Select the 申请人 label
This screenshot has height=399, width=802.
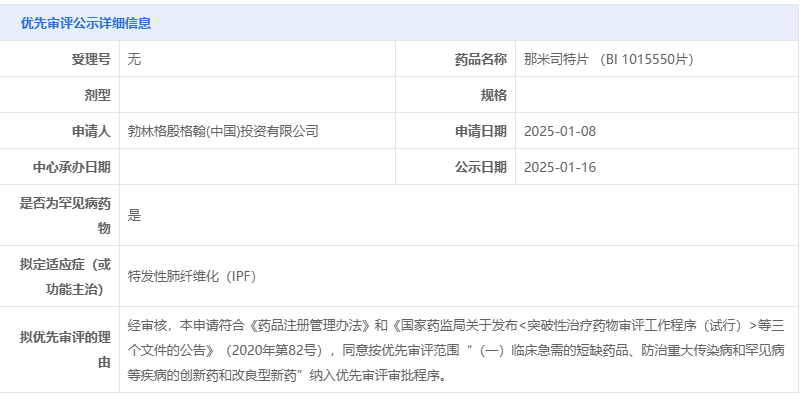91,131
